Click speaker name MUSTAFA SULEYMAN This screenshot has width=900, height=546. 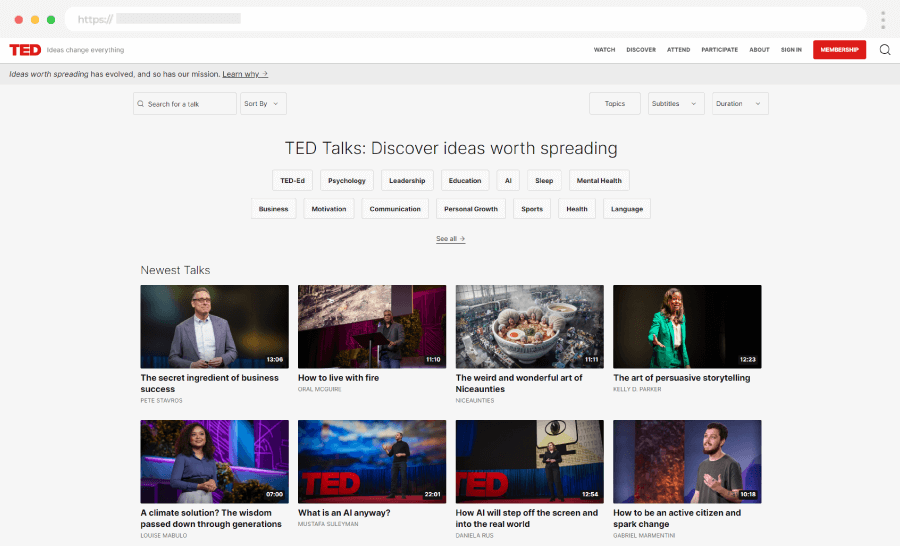[328, 524]
